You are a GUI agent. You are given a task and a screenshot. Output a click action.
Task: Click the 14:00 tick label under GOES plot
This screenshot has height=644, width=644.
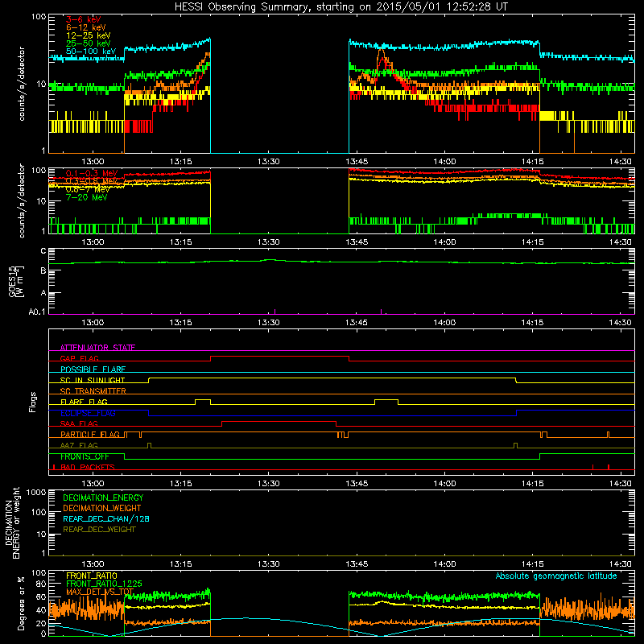pyautogui.click(x=444, y=323)
